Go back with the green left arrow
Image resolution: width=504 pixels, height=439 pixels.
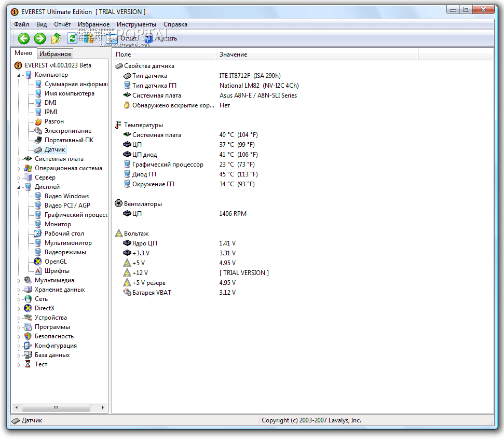23,38
